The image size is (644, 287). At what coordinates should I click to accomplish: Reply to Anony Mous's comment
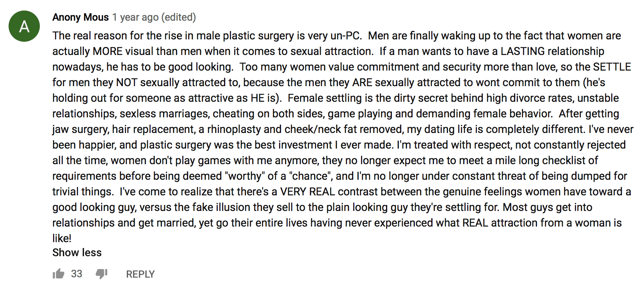tap(140, 274)
